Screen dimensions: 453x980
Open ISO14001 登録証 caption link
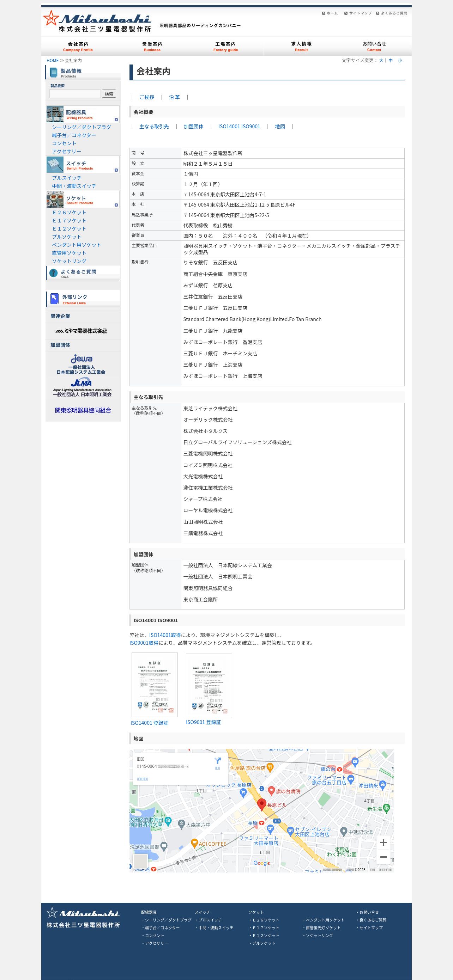[x=149, y=723]
